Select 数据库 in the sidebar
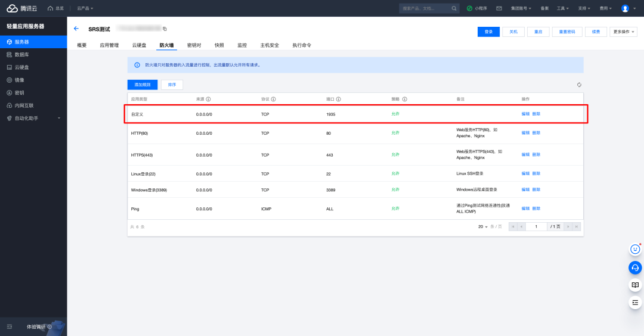This screenshot has height=336, width=644. [x=33, y=55]
